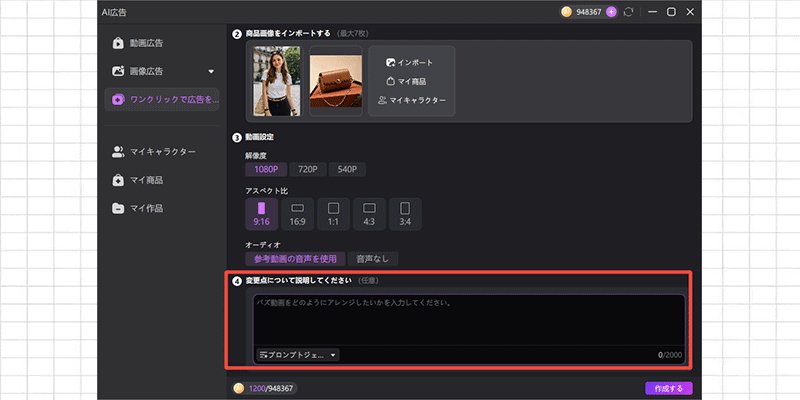Select 540P resolution
This screenshot has height=400, width=800.
[x=347, y=169]
